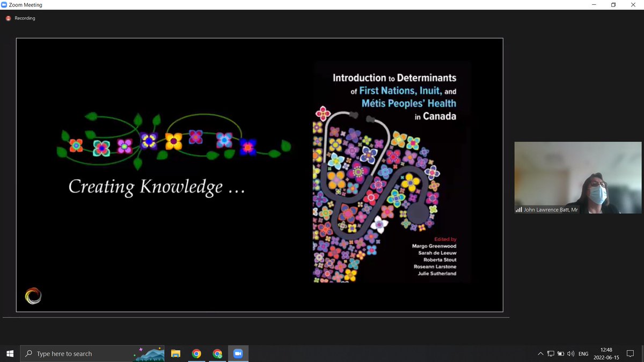This screenshot has height=362, width=644.
Task: Open the Windows Start menu
Action: point(10,353)
